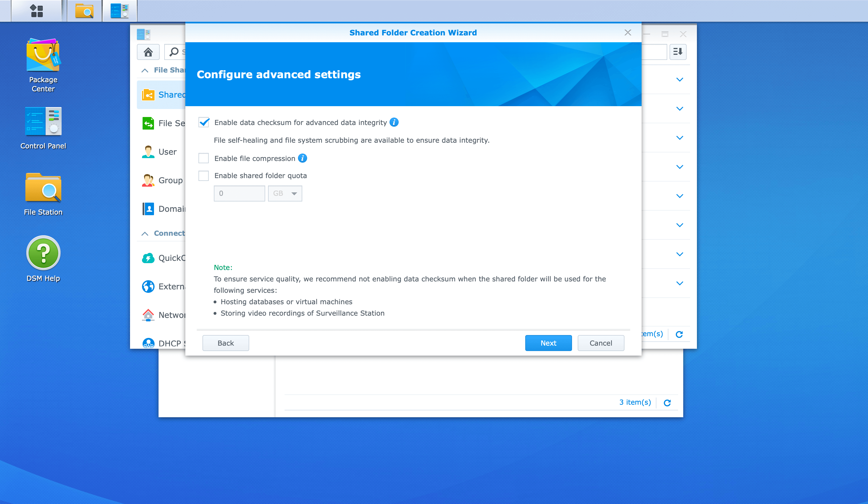Show info about file compression
Viewport: 868px width, 504px height.
point(303,158)
